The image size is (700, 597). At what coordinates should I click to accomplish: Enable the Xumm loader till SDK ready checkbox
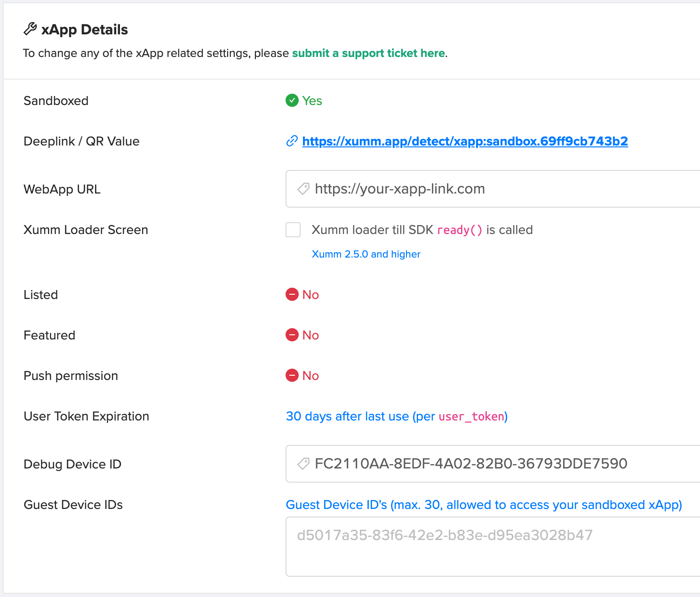293,230
